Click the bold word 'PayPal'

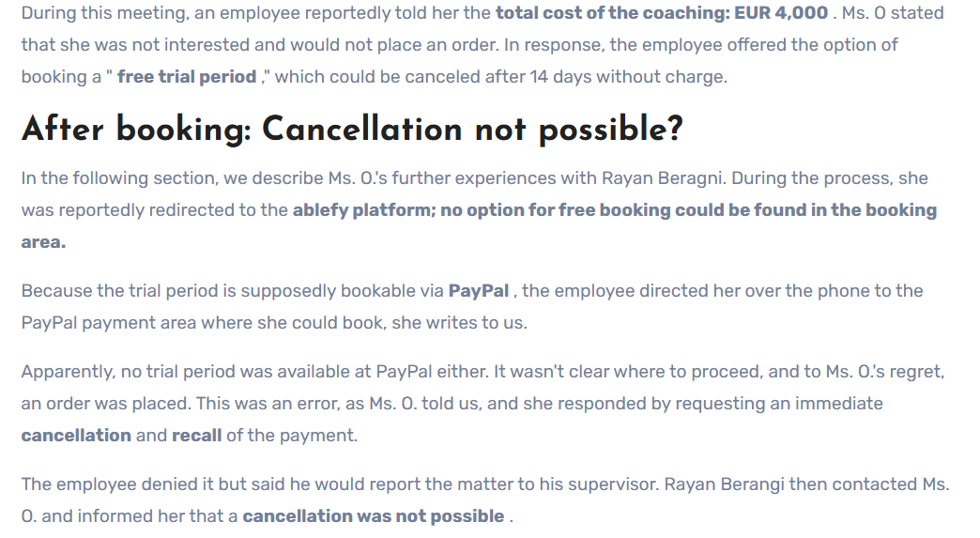point(479,291)
